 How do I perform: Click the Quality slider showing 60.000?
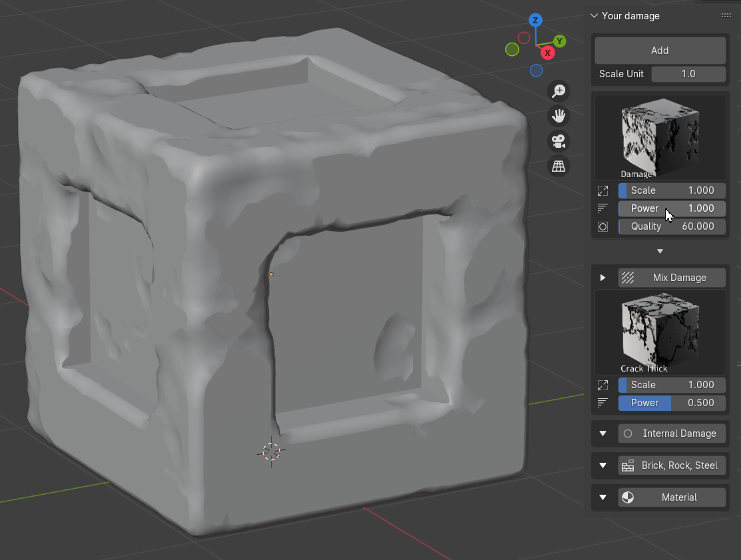[671, 226]
